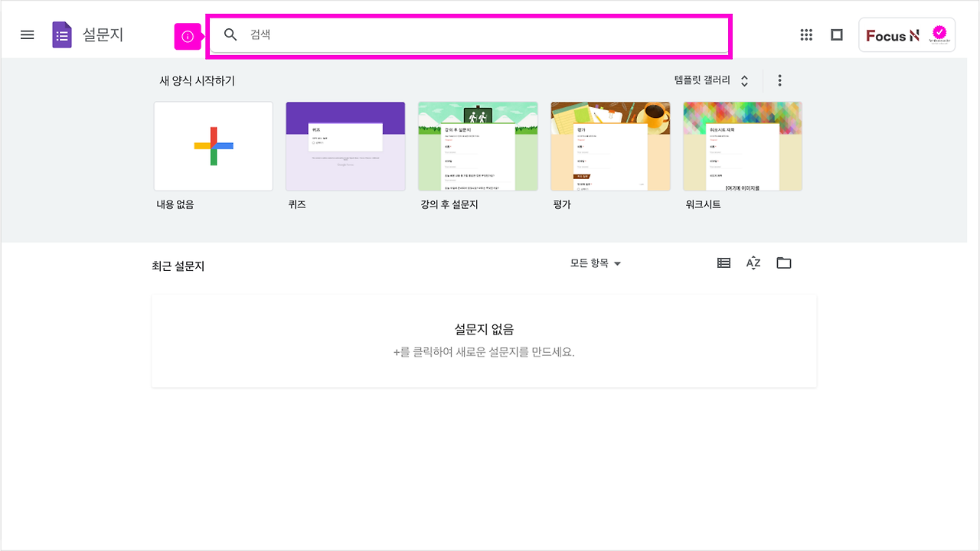This screenshot has height=551, width=980.
Task: Open the 강의 후 설문지 template
Action: (x=478, y=145)
